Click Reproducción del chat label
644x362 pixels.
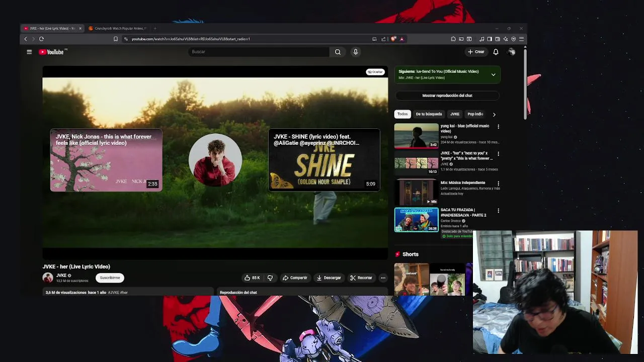[x=238, y=293]
